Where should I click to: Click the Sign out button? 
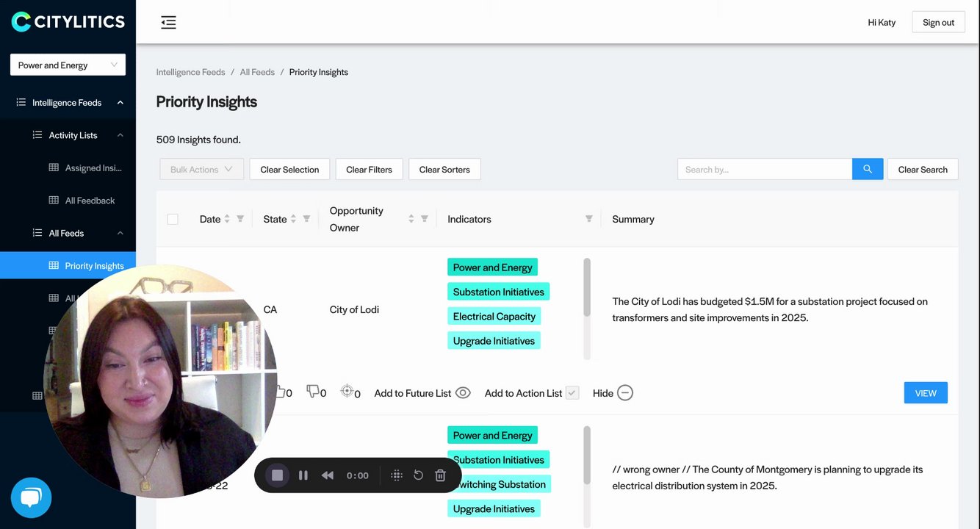[x=938, y=22]
